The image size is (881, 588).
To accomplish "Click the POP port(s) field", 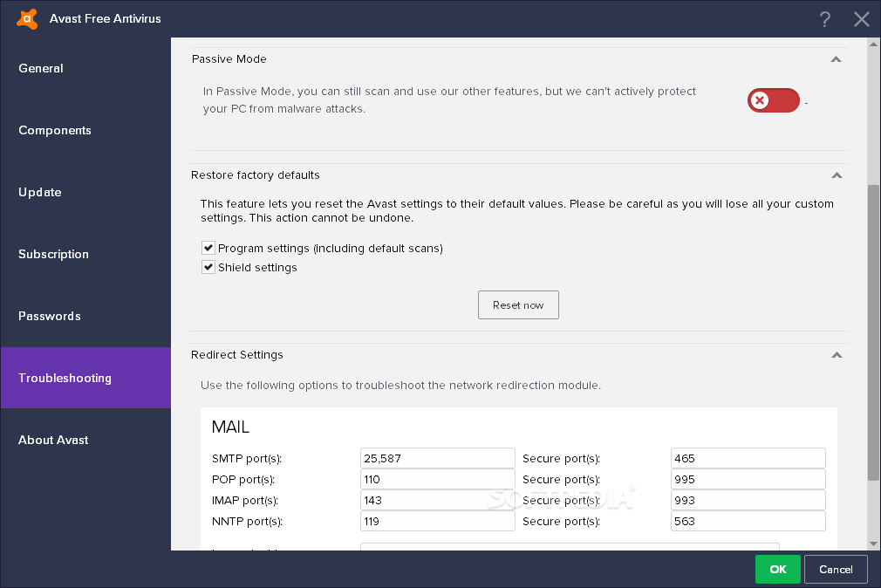I will click(x=437, y=479).
